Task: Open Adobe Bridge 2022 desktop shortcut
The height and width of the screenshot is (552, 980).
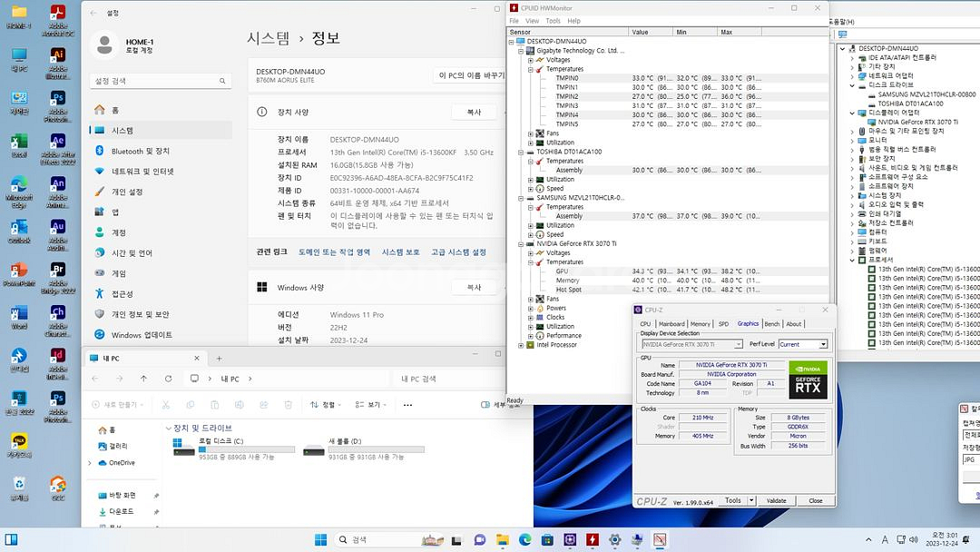Action: (57, 277)
